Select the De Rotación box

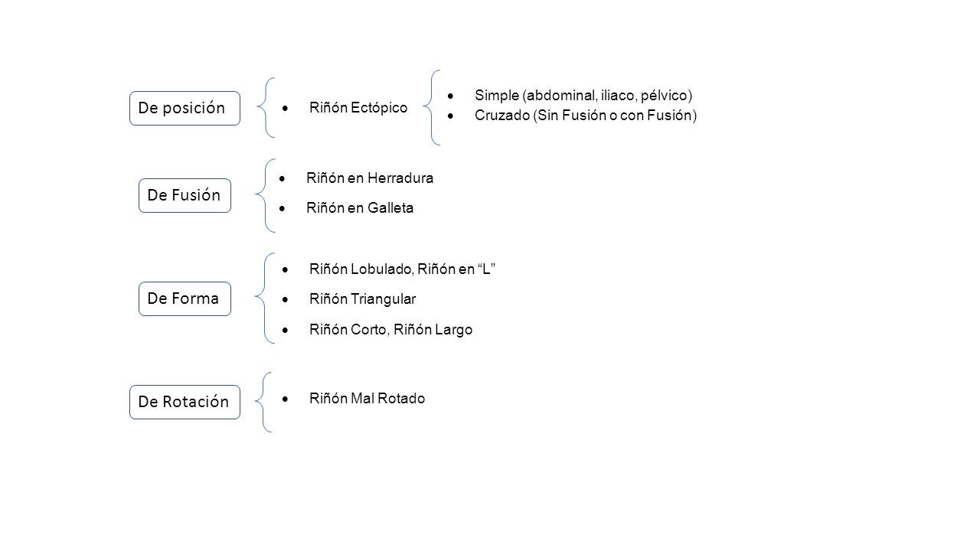click(x=185, y=402)
